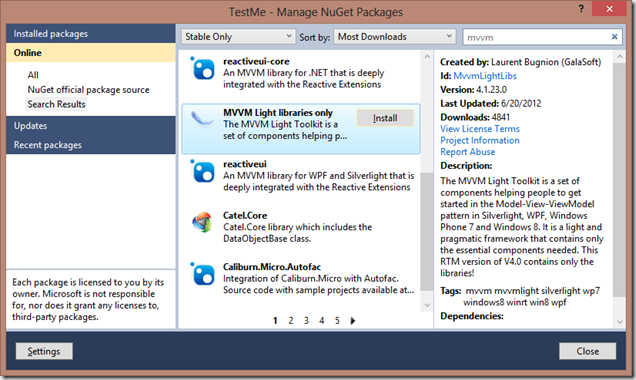Click the MVVM Light feather icon
This screenshot has width=636, height=380.
[202, 119]
